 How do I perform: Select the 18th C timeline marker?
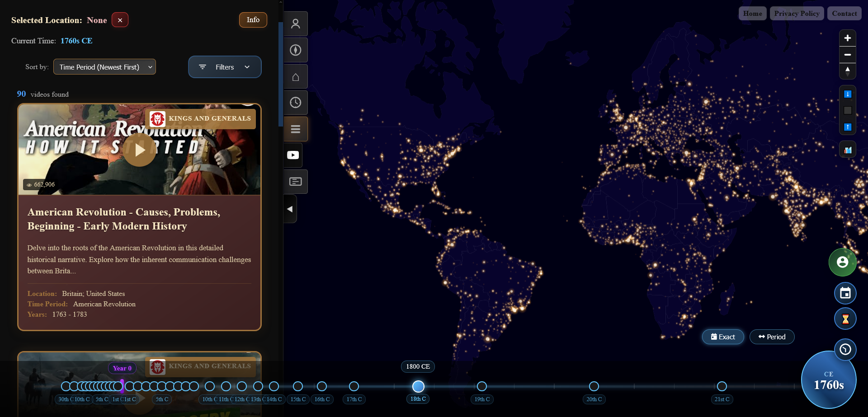(x=418, y=386)
